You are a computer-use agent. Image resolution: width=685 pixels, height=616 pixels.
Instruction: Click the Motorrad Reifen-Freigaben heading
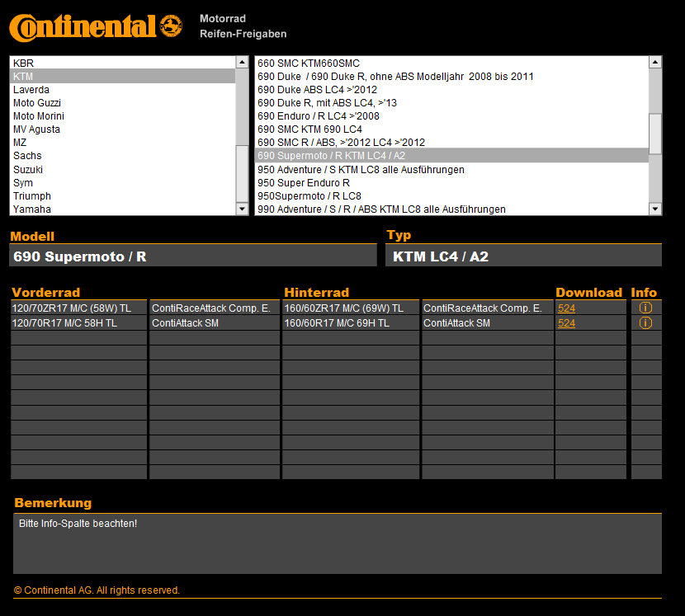coord(243,26)
